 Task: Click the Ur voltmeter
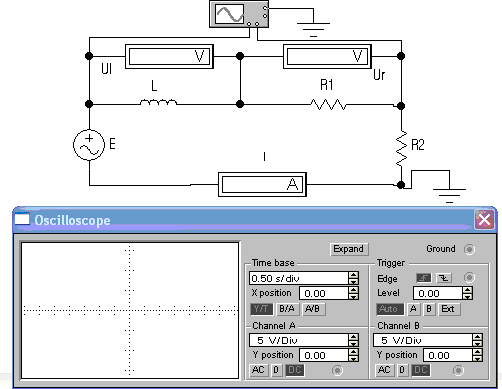(x=327, y=56)
